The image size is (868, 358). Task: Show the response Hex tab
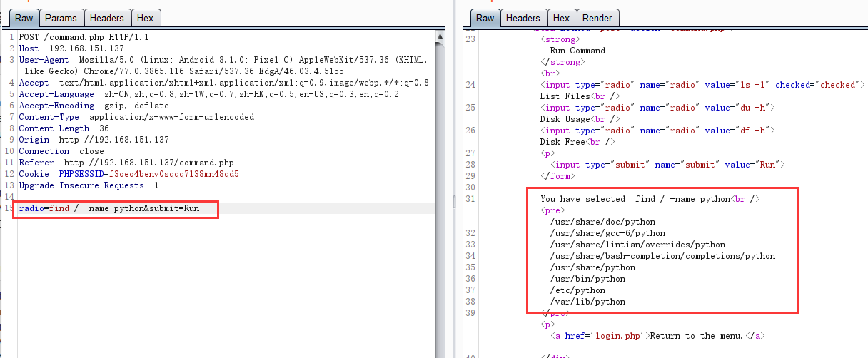point(561,18)
